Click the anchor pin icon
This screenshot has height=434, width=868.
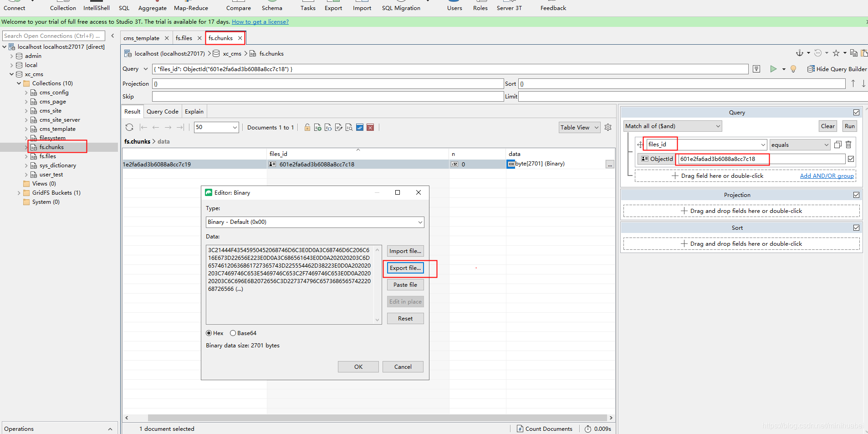tap(800, 53)
